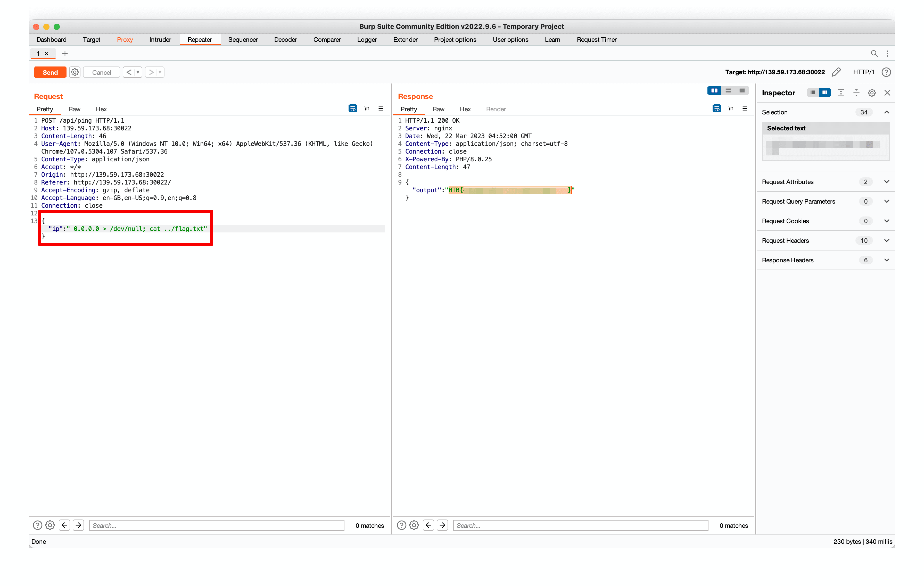
Task: Expand the Request Headers section
Action: click(x=887, y=240)
